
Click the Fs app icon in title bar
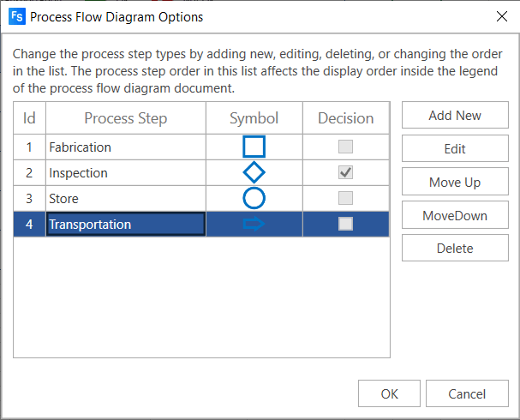tap(16, 16)
